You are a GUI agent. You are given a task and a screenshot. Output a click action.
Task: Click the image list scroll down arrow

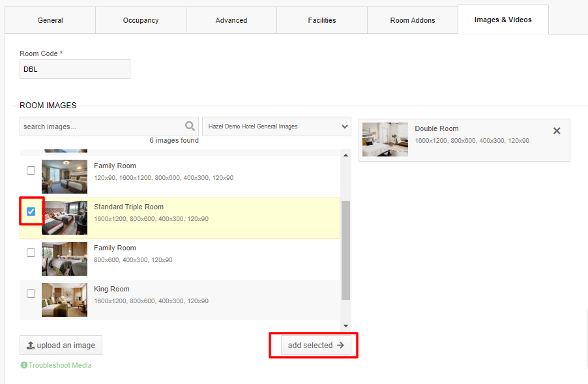(345, 326)
